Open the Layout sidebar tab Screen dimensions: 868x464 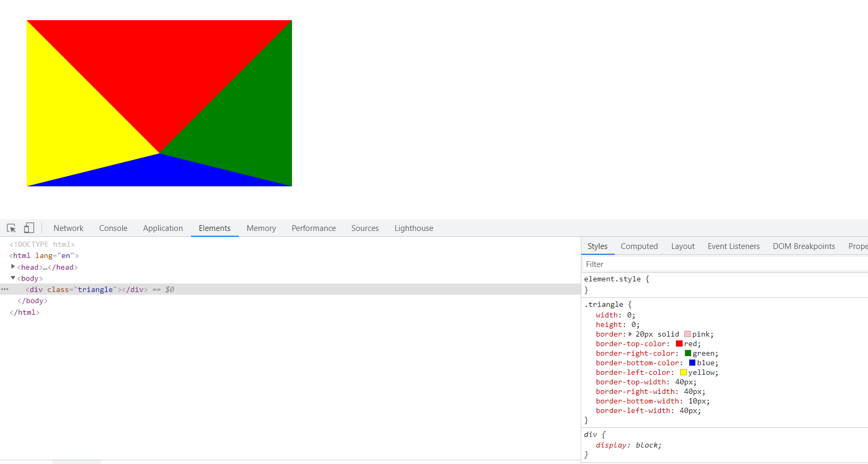point(683,246)
